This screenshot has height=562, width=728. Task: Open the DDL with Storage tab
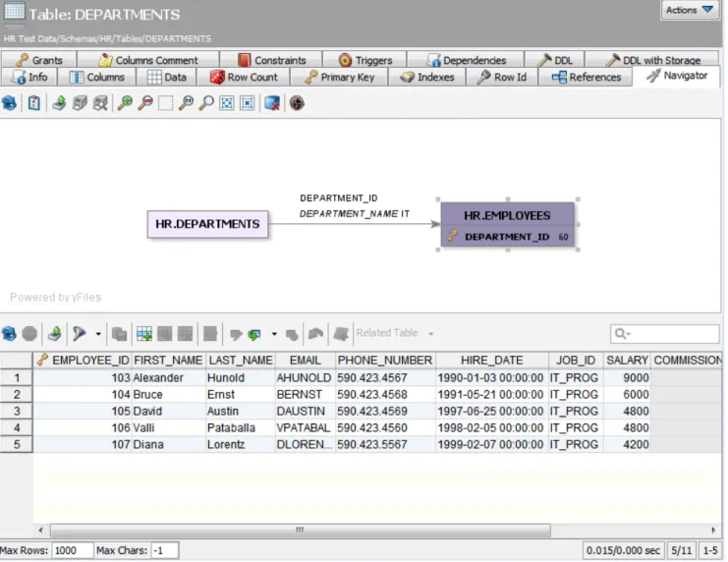[652, 60]
